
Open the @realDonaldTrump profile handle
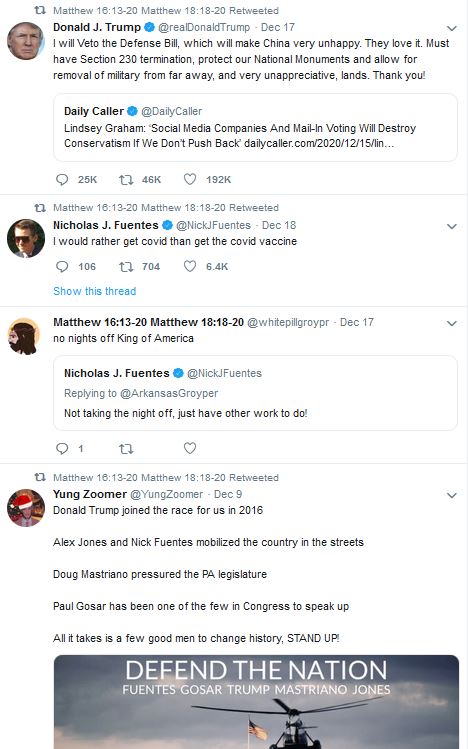[x=204, y=27]
